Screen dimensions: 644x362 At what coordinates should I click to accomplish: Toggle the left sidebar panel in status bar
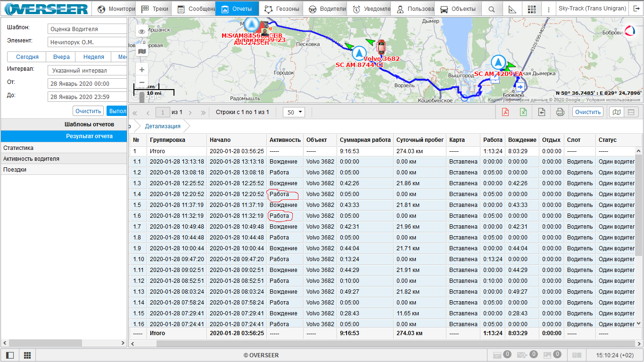(x=10, y=355)
